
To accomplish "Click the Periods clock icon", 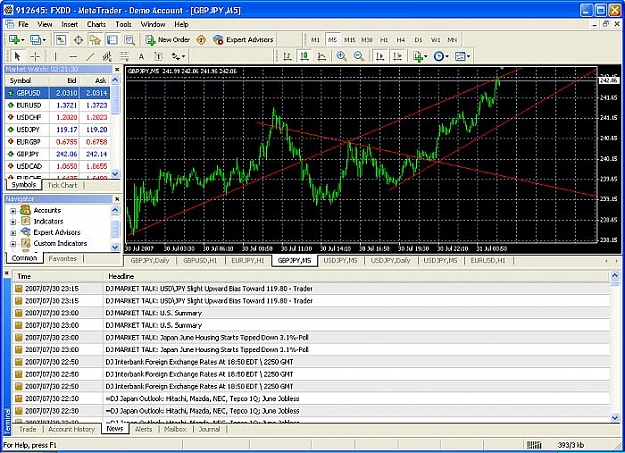I will [438, 56].
